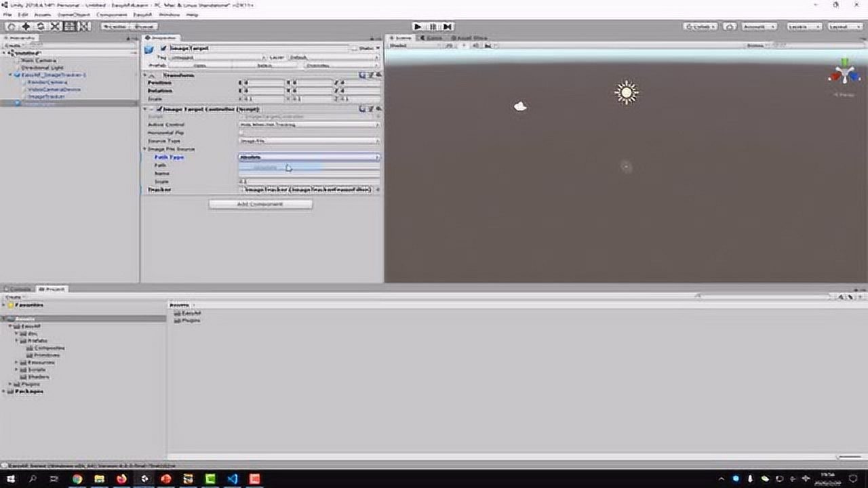This screenshot has width=868, height=488.
Task: Click the Add Component button
Action: coord(260,204)
